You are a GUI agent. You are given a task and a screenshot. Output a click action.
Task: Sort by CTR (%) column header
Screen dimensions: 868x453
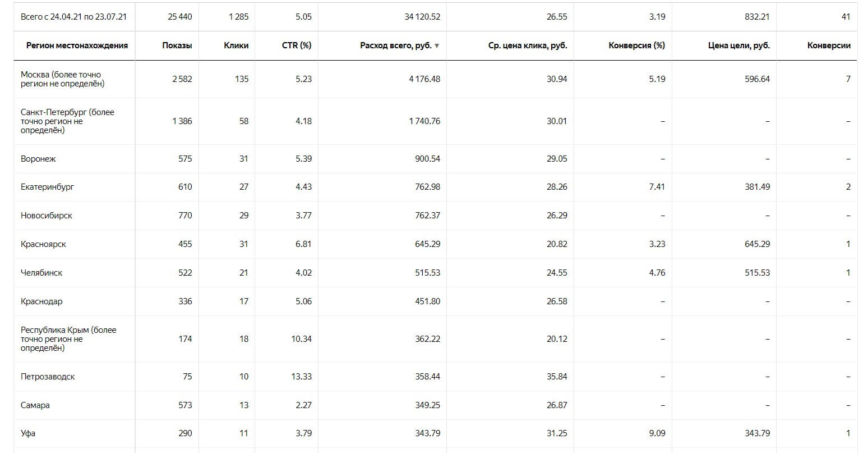pyautogui.click(x=296, y=45)
